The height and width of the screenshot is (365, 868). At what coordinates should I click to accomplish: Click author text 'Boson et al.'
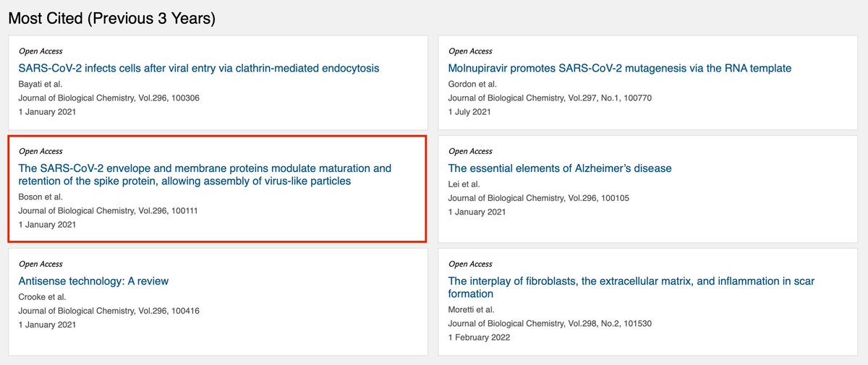(x=41, y=197)
